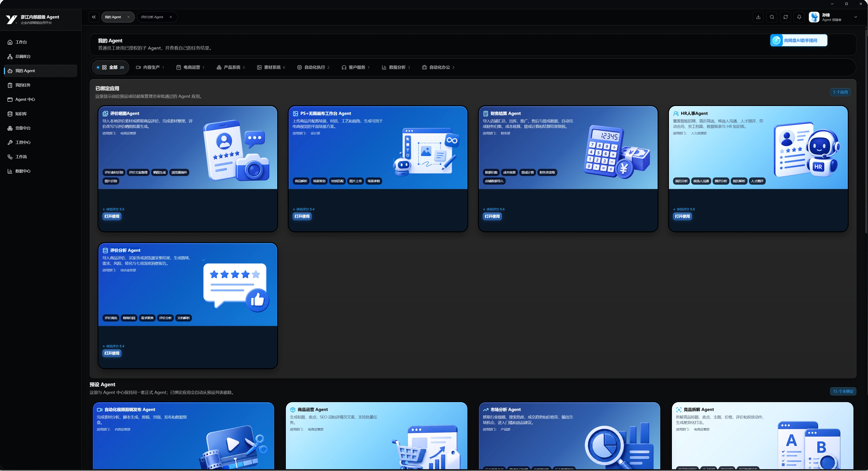The height and width of the screenshot is (471, 868).
Task: Expand the user account dropdown arrow
Action: point(856,17)
